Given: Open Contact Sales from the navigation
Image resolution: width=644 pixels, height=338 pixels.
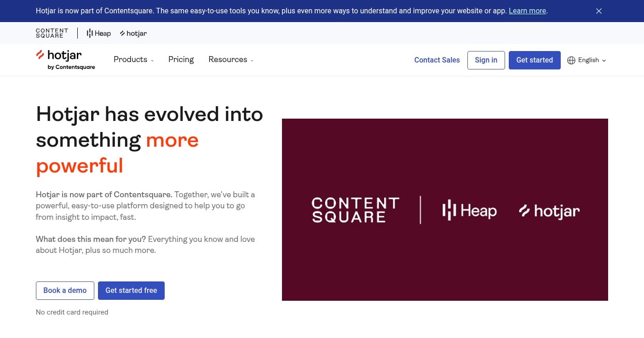Looking at the screenshot, I should (437, 60).
